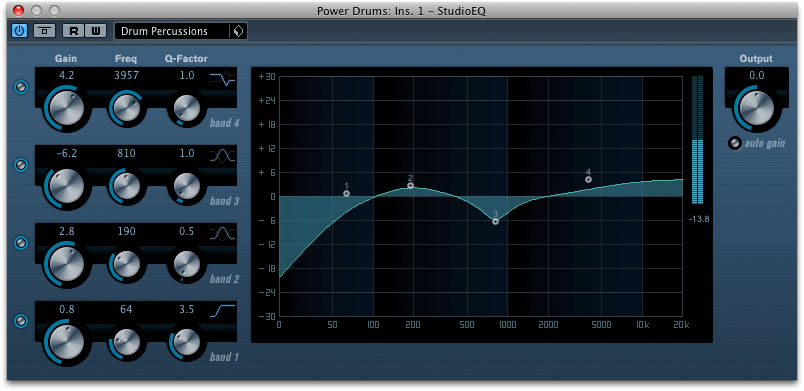Click the band 4 Freq knob

click(126, 107)
